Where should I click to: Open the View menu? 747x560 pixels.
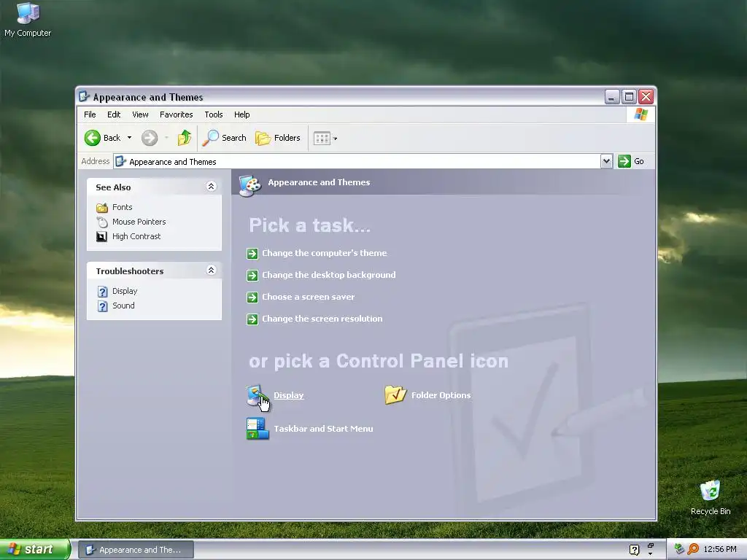tap(140, 114)
